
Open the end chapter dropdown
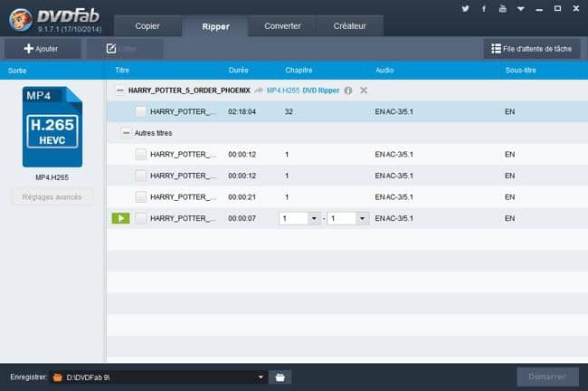point(362,218)
